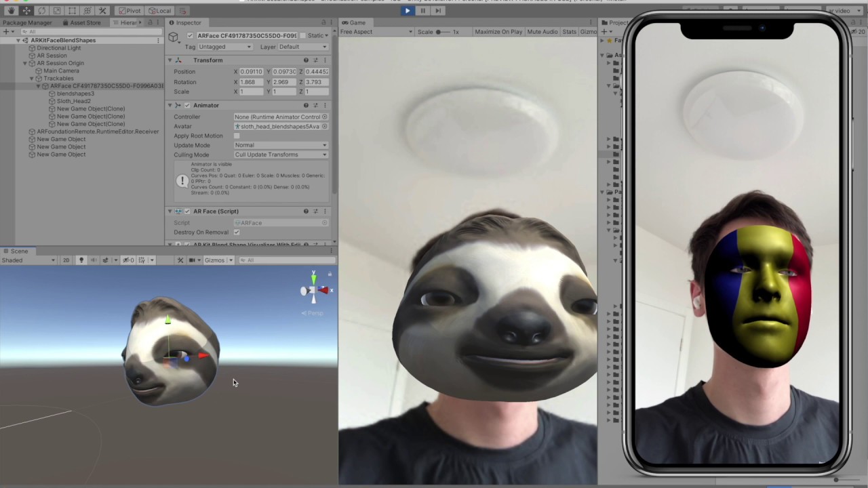
Task: Open the Project tab
Action: [614, 22]
